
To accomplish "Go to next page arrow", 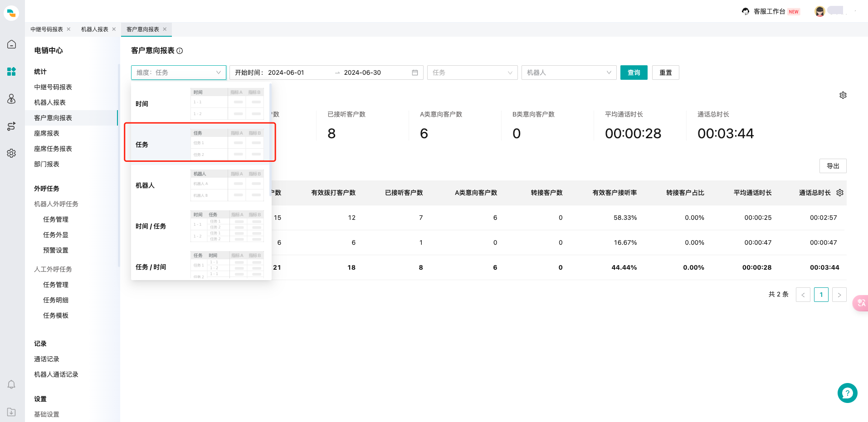I will 839,295.
